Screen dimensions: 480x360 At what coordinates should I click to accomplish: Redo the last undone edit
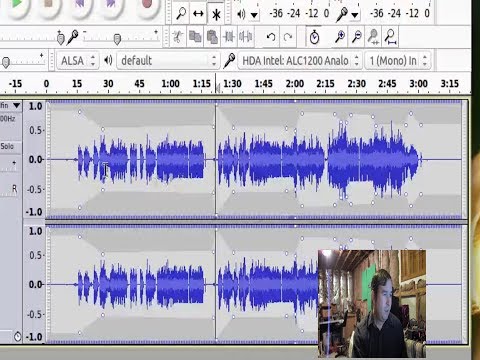(x=288, y=37)
